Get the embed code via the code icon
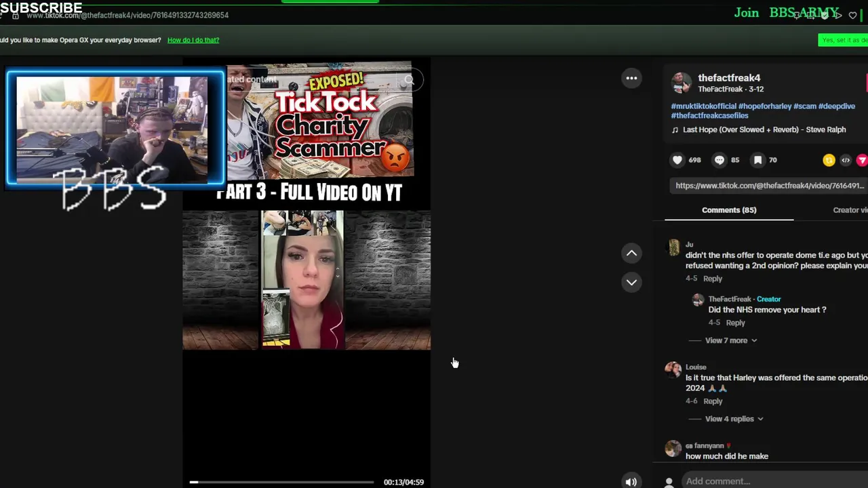This screenshot has width=868, height=488. pos(846,160)
